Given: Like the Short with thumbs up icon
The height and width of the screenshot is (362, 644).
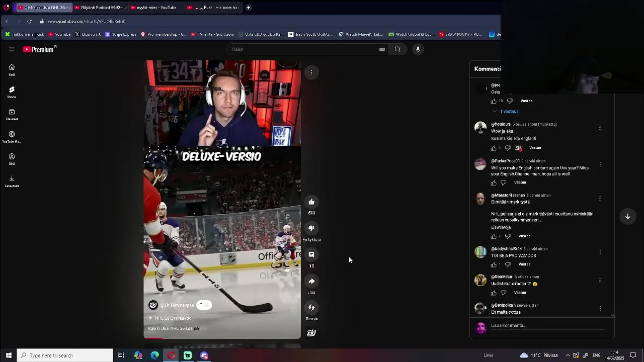Looking at the screenshot, I should 311,202.
